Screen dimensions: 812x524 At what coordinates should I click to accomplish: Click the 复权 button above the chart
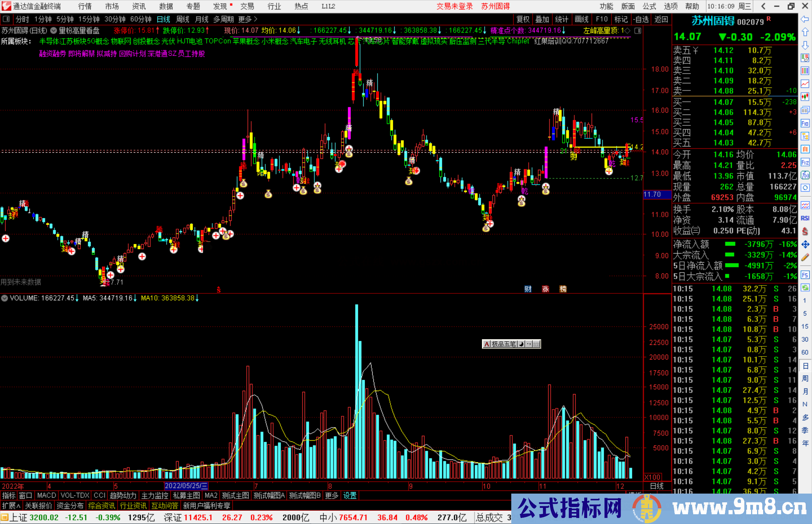pos(523,19)
